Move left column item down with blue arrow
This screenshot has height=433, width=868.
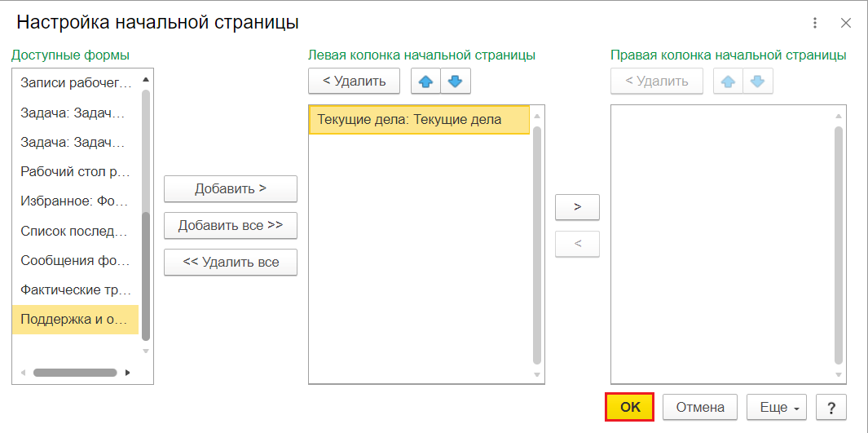click(455, 82)
